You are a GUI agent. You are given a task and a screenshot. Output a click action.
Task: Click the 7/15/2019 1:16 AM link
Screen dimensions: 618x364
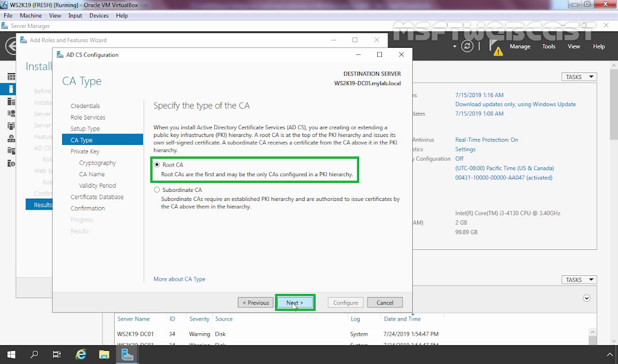[x=479, y=95]
